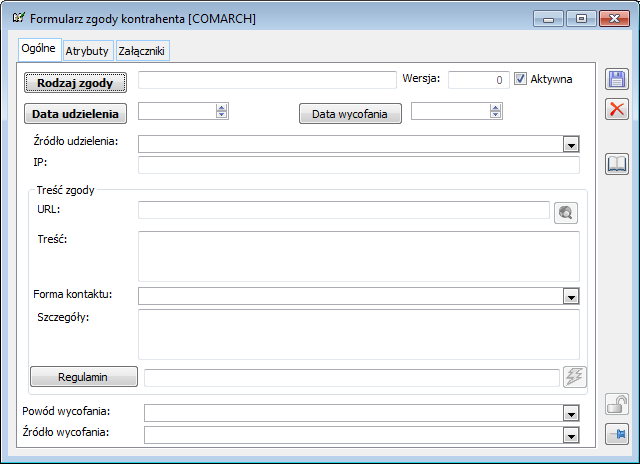Screen dimensions: 640x464
Task: Click the URL preview magnifier icon
Action: pos(565,213)
